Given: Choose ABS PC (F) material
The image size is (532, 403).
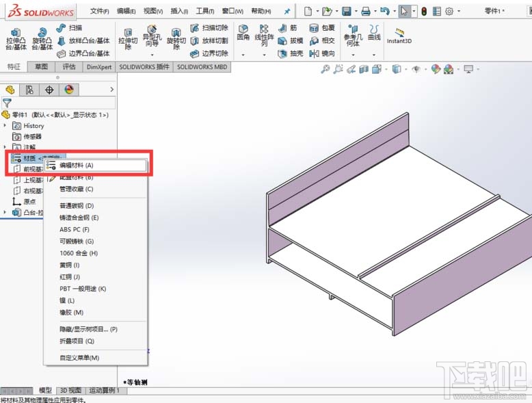Looking at the screenshot, I should pos(96,229).
